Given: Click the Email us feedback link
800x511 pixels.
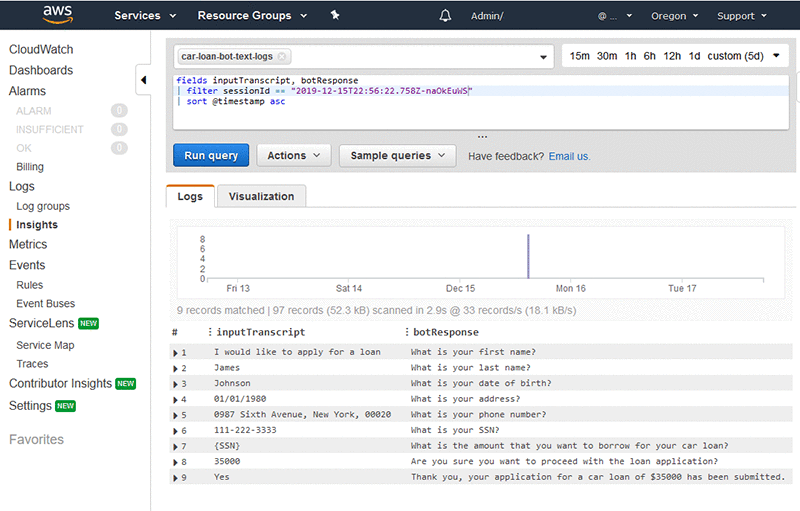Looking at the screenshot, I should coord(569,157).
